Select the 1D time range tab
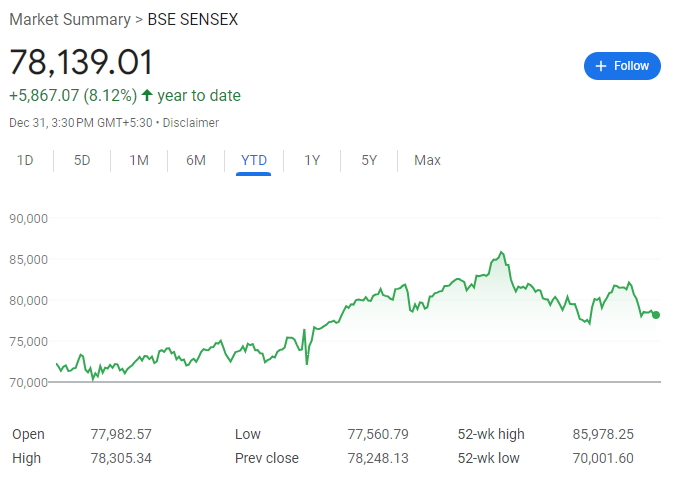688x480 pixels. [x=26, y=160]
